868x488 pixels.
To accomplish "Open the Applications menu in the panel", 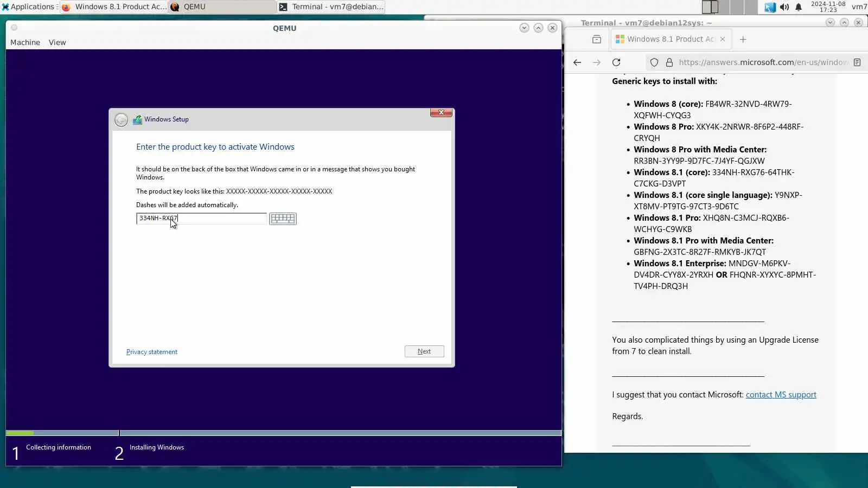I will pos(29,7).
